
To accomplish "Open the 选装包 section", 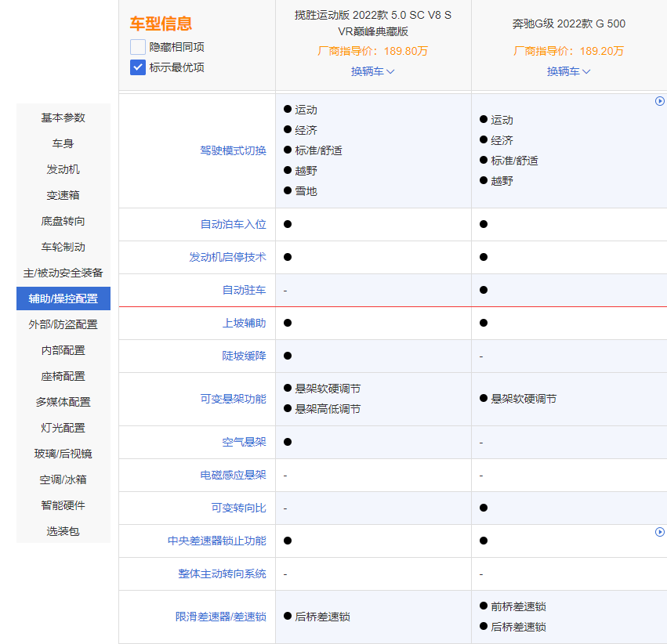I will [x=63, y=531].
